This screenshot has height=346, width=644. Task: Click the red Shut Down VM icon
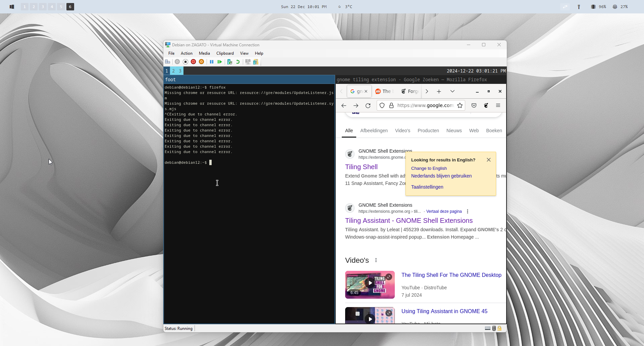(x=193, y=62)
